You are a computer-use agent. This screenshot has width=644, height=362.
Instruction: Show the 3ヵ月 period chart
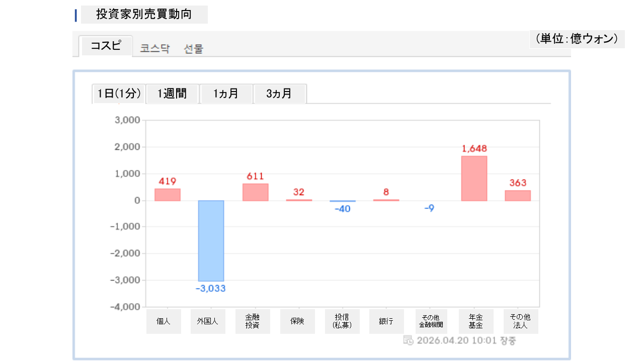tap(279, 94)
